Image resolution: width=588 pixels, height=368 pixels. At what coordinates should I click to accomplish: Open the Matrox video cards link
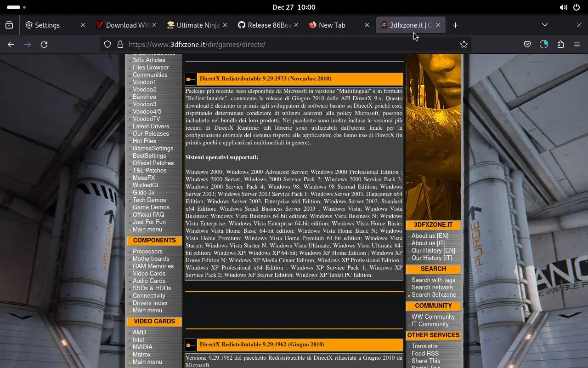(141, 355)
